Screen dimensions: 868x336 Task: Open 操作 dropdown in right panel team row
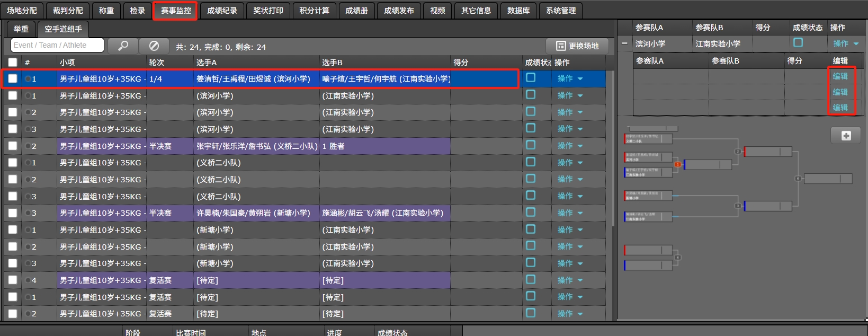click(845, 43)
